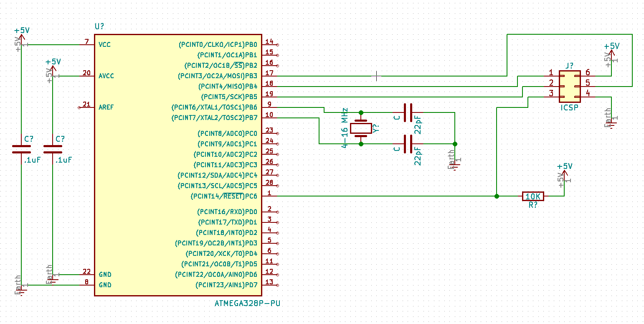Select the ATMEGA328P-PU value label

(247, 304)
